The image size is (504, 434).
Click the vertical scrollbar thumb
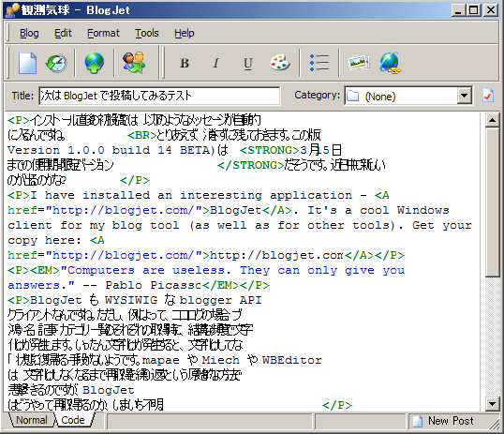pyautogui.click(x=492, y=202)
